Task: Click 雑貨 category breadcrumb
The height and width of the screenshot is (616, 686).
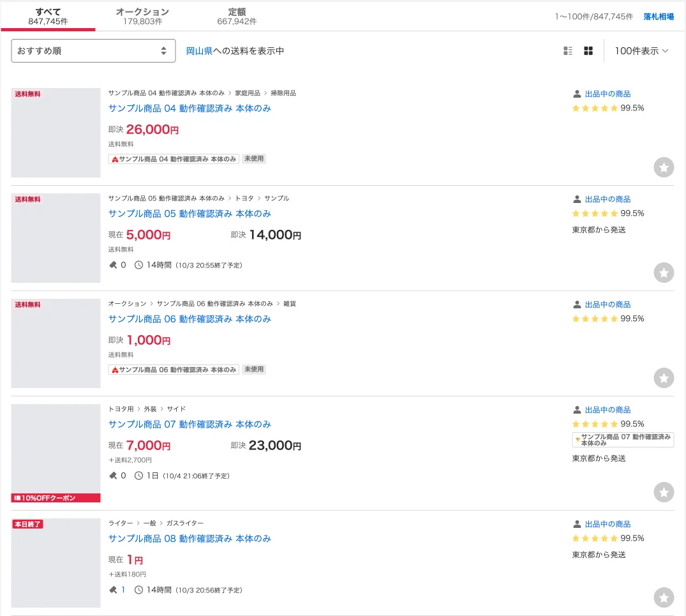Action: 290,304
